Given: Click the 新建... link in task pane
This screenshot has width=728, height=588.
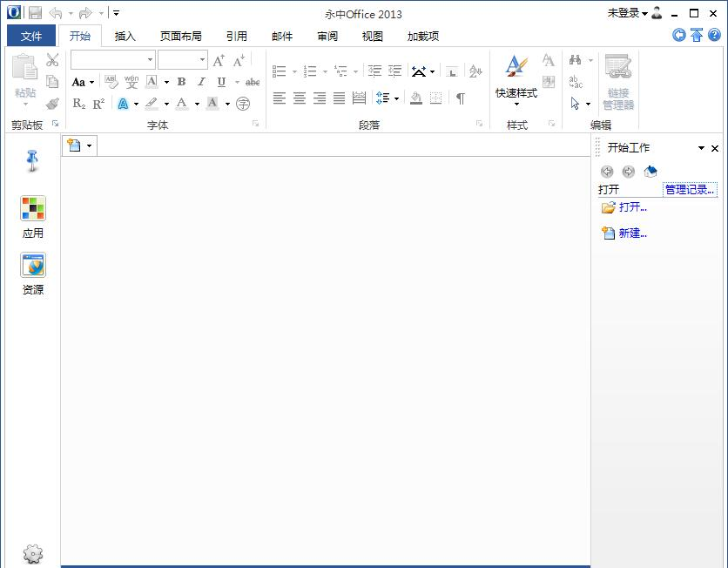Looking at the screenshot, I should pos(633,233).
